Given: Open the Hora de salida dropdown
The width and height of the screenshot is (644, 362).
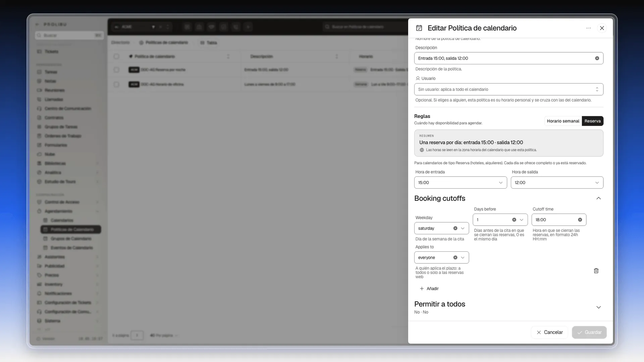Looking at the screenshot, I should click(x=557, y=183).
